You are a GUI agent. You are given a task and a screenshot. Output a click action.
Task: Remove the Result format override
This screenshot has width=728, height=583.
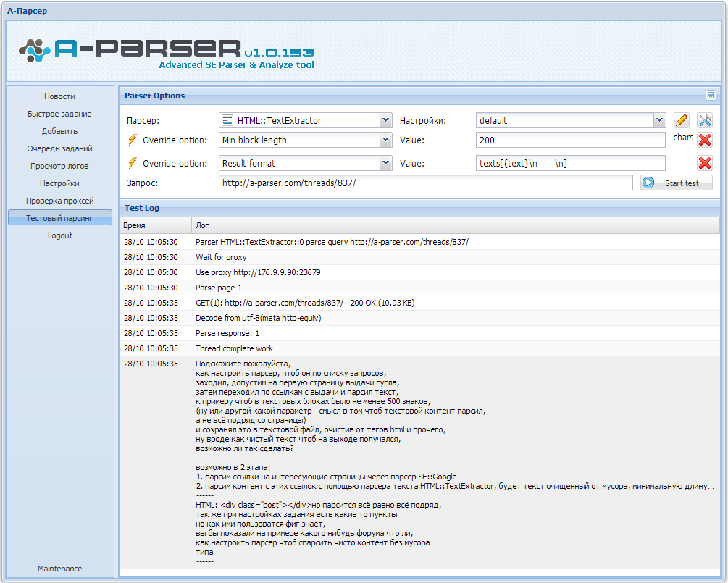pyautogui.click(x=705, y=163)
